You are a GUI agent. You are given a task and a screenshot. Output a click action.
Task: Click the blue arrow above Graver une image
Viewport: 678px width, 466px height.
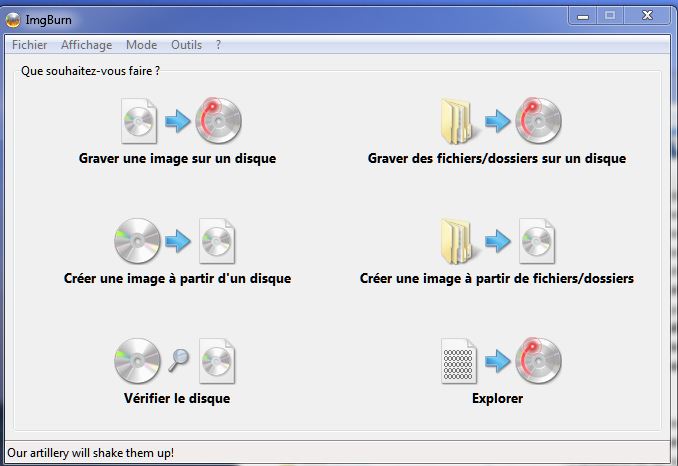(x=177, y=121)
